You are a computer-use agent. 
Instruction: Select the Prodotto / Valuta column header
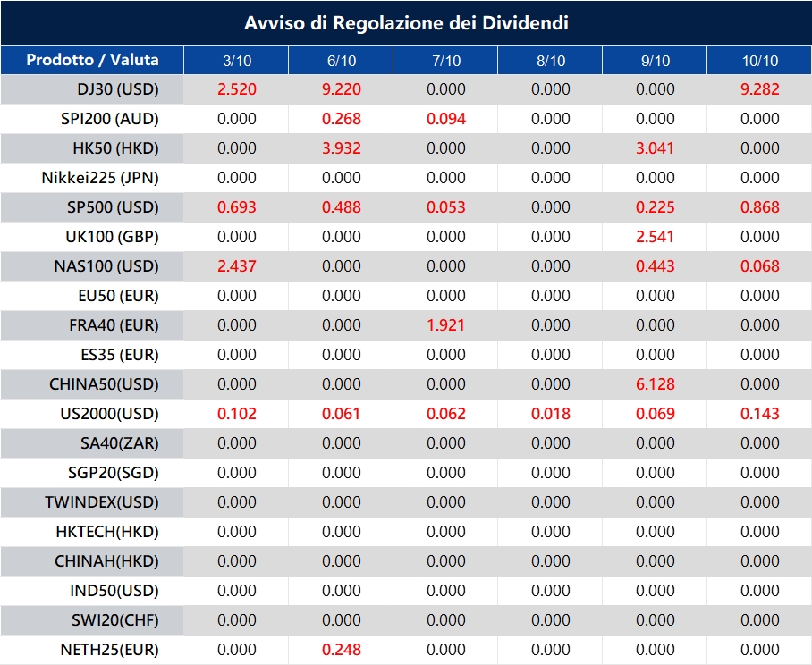click(92, 60)
